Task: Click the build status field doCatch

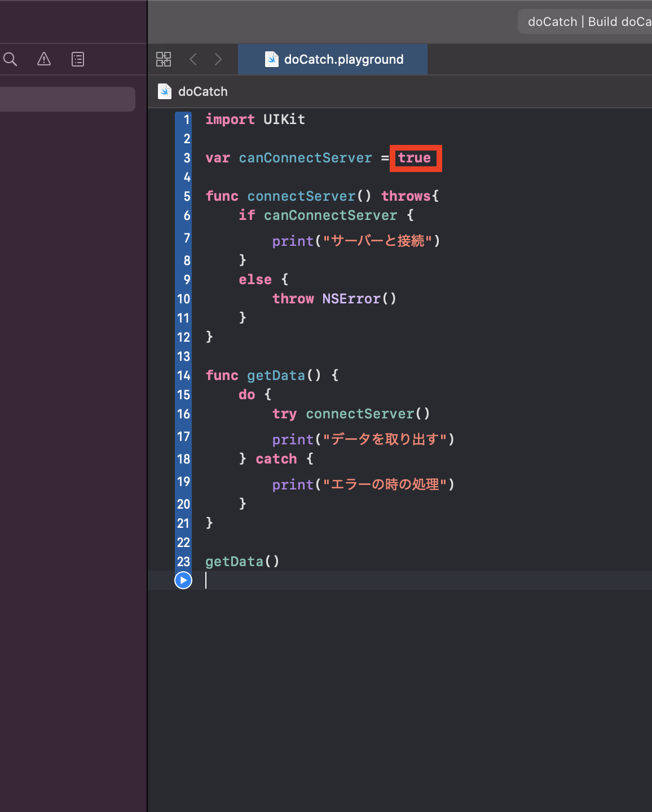Action: tap(585, 21)
